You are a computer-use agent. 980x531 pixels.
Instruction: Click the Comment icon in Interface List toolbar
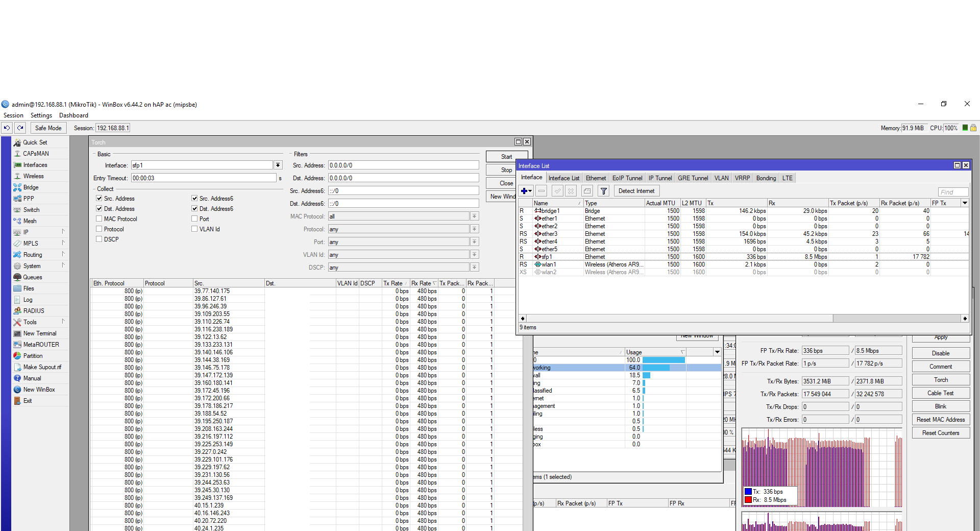point(587,191)
